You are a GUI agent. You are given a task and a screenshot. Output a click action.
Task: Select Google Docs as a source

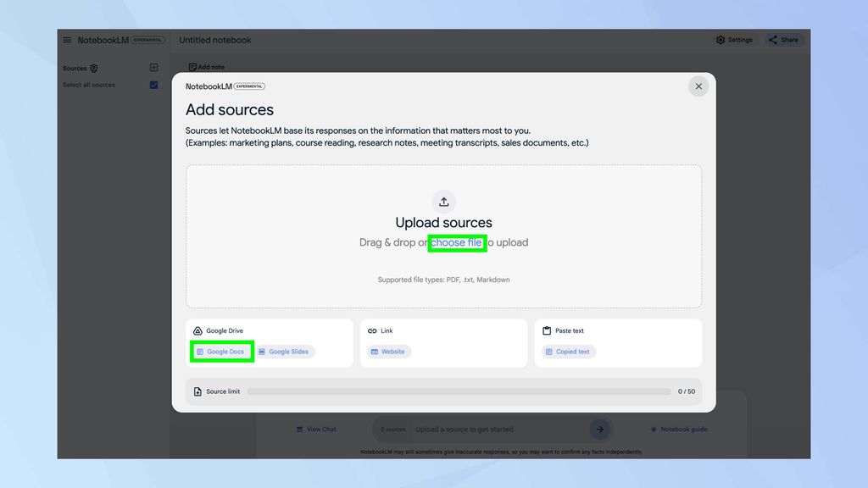tap(221, 351)
